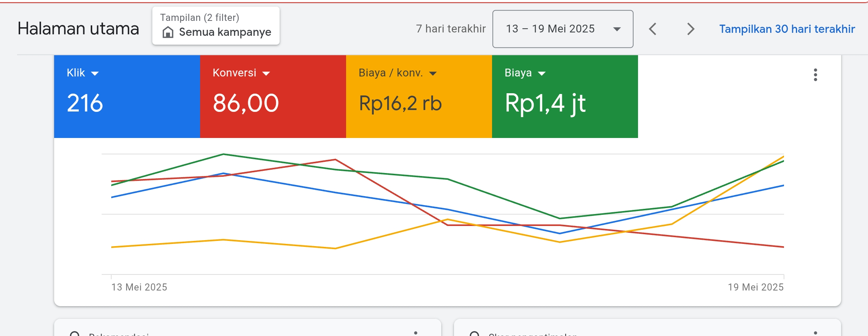Expand the Konversi metric dropdown arrow

click(x=266, y=73)
